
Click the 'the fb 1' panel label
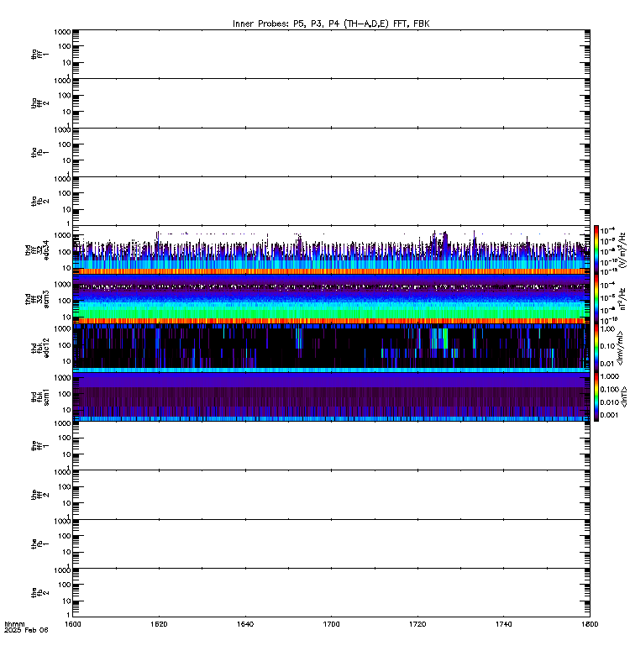[39, 543]
